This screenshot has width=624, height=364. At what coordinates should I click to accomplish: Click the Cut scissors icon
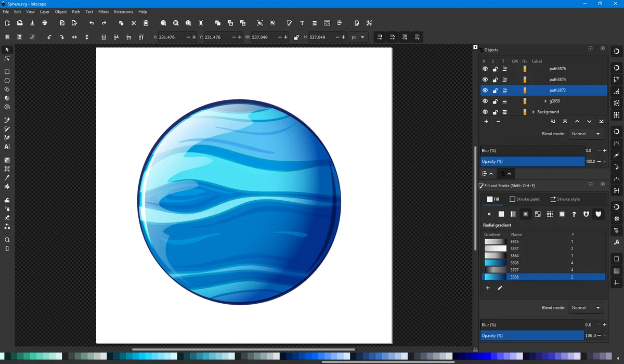tap(134, 23)
